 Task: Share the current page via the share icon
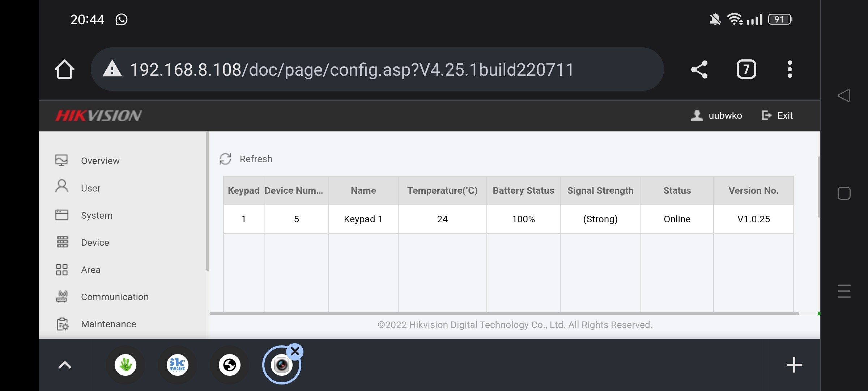(x=699, y=69)
